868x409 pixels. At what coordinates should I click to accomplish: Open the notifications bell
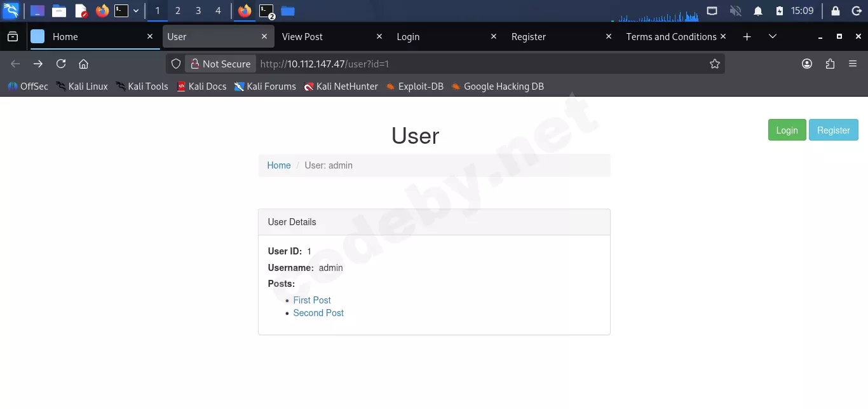coord(758,11)
